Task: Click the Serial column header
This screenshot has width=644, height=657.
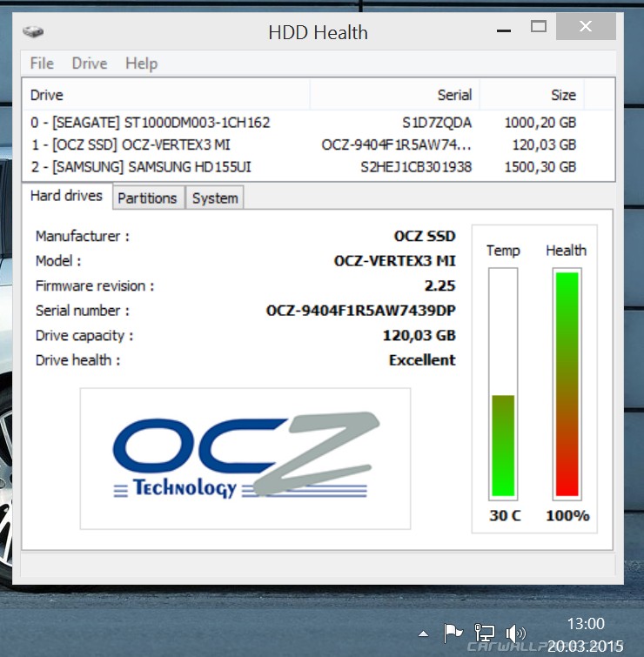Action: pos(394,95)
